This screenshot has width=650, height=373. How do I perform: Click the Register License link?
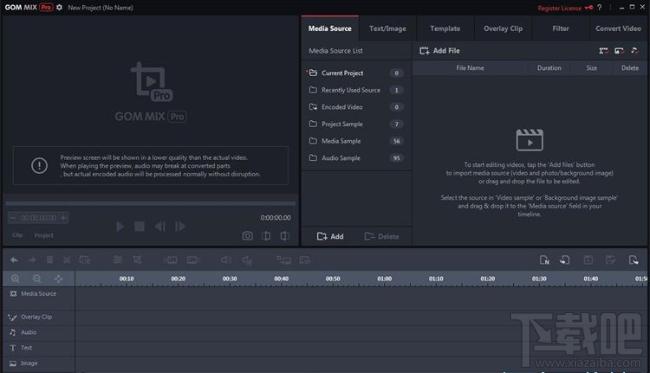(559, 8)
